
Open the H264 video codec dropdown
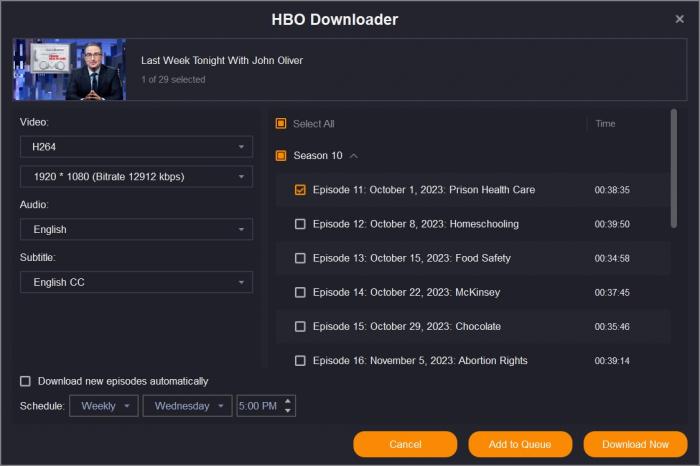(136, 147)
